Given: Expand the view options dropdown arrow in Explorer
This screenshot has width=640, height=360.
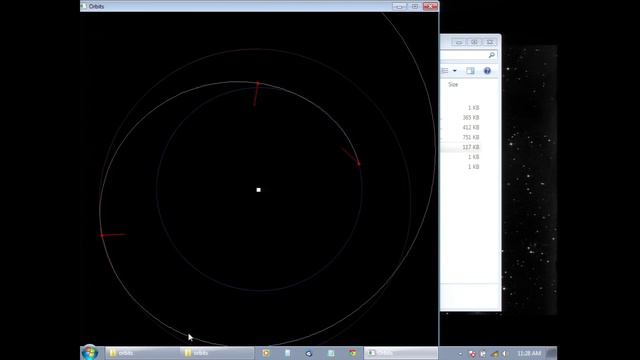Looking at the screenshot, I should (x=455, y=71).
